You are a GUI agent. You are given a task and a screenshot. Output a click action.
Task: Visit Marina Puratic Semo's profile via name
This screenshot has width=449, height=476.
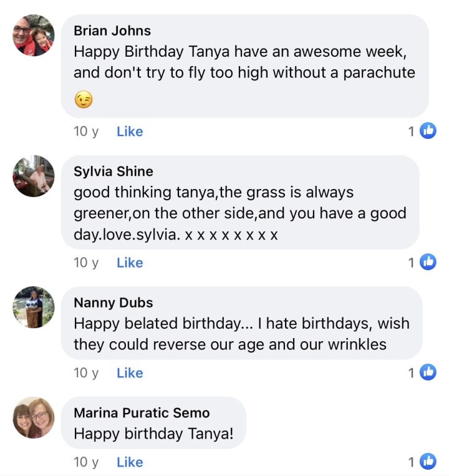pyautogui.click(x=142, y=412)
